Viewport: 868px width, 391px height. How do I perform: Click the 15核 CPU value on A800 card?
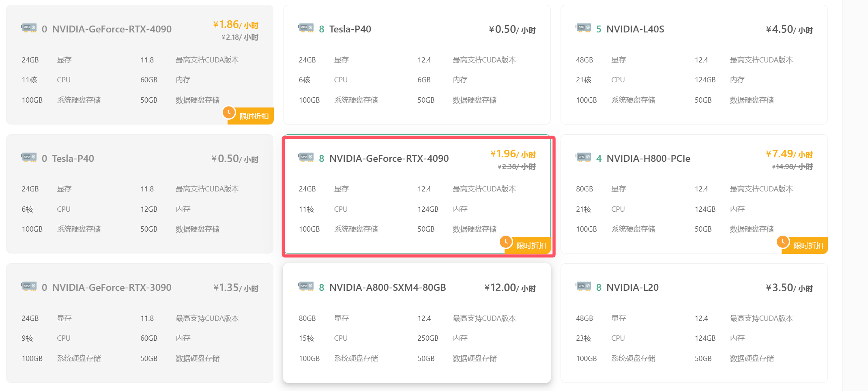click(x=307, y=338)
